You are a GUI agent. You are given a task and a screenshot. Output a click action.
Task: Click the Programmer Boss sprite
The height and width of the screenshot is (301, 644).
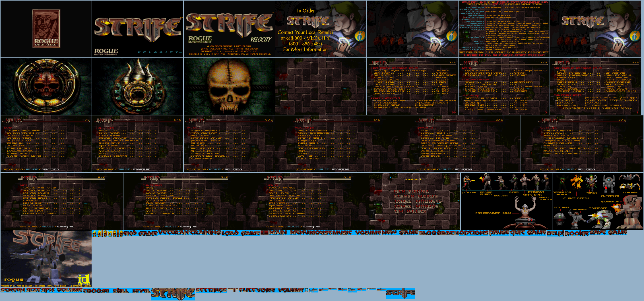525,212
